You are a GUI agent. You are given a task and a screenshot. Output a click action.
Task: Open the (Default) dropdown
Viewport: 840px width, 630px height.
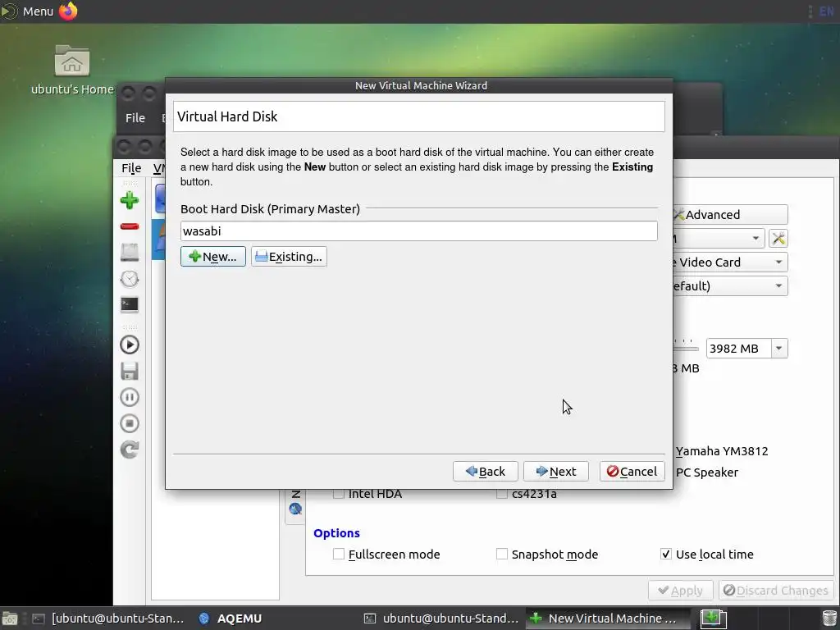coord(730,286)
